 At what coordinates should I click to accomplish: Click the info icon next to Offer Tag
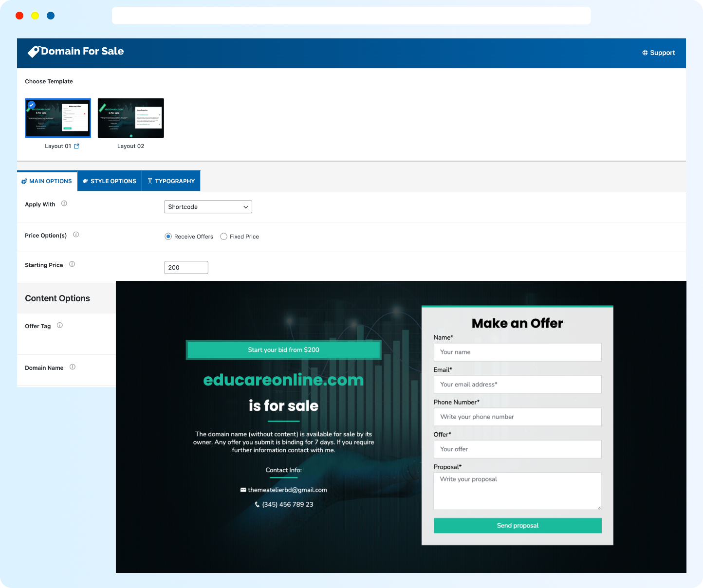click(x=60, y=325)
